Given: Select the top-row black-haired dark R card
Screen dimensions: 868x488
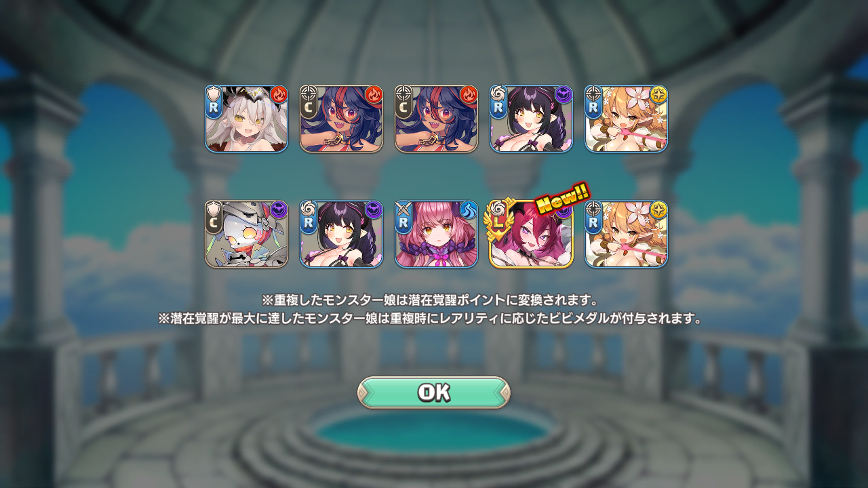Looking at the screenshot, I should (531, 119).
